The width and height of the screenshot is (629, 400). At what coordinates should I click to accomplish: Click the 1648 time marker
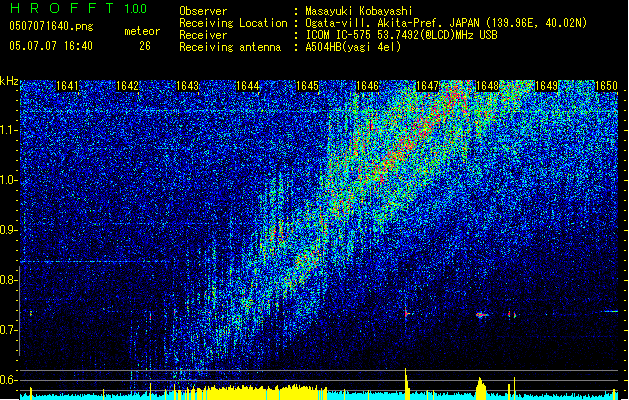487,86
